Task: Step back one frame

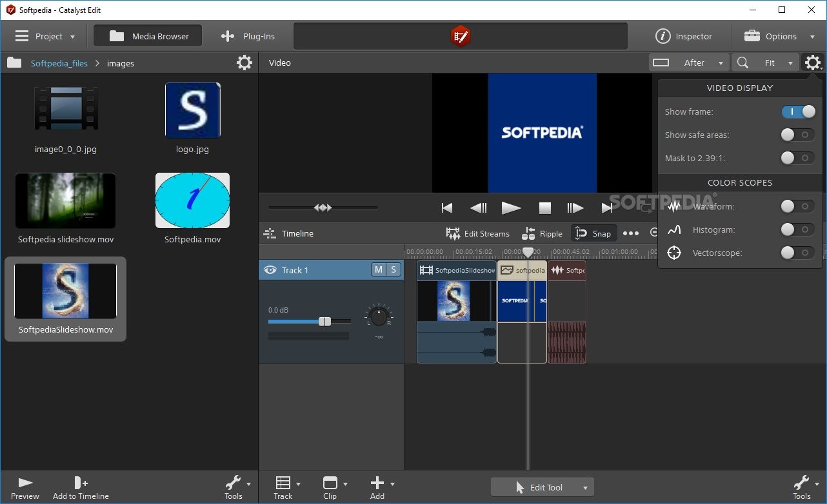Action: pyautogui.click(x=479, y=208)
